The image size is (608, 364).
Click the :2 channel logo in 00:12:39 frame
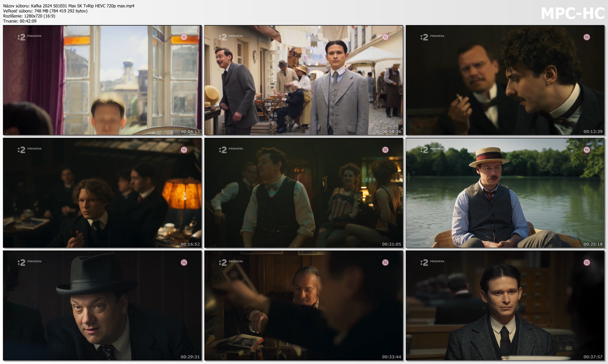(x=424, y=37)
